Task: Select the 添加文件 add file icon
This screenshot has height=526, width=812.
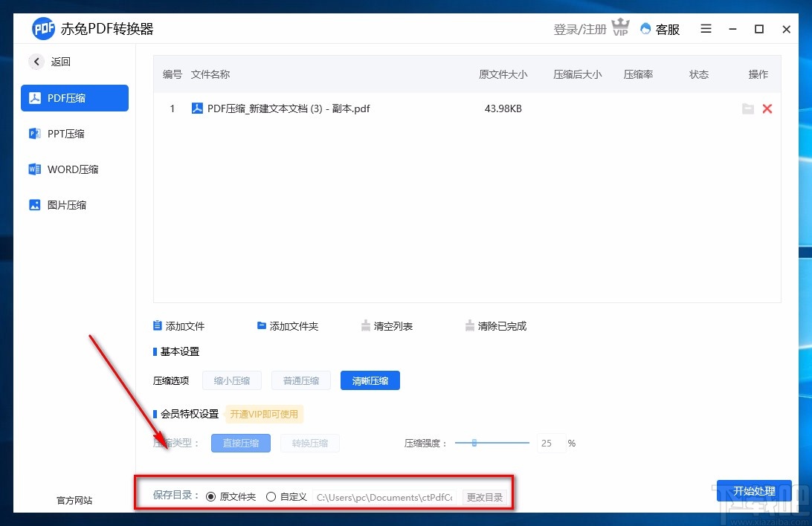Action: tap(156, 325)
